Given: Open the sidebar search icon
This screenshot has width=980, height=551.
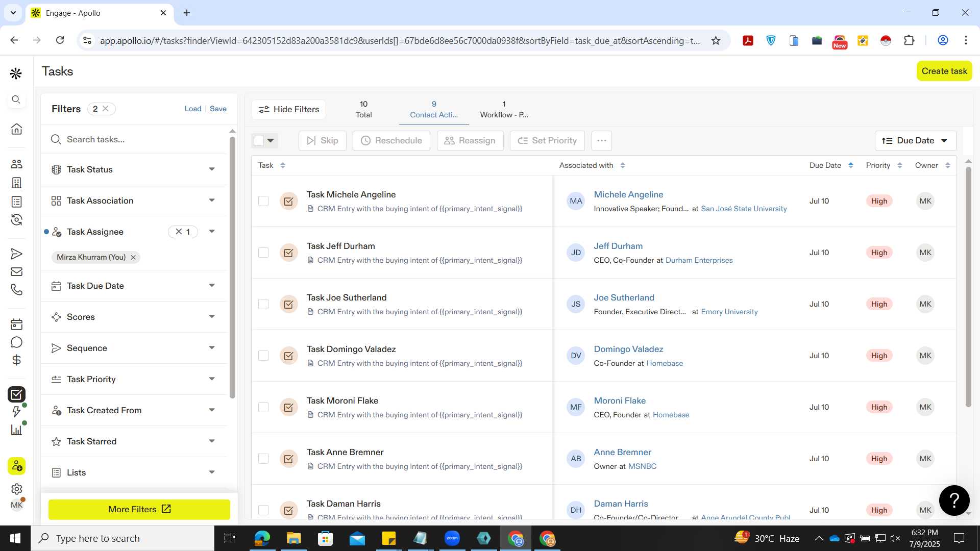Looking at the screenshot, I should pyautogui.click(x=16, y=99).
